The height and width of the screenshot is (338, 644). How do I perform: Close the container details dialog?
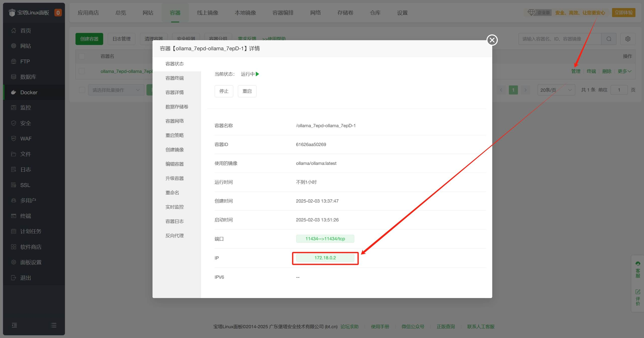[x=492, y=40]
